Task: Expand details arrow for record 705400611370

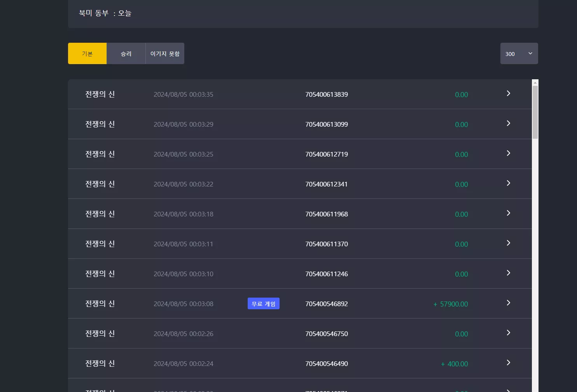Action: (508, 243)
